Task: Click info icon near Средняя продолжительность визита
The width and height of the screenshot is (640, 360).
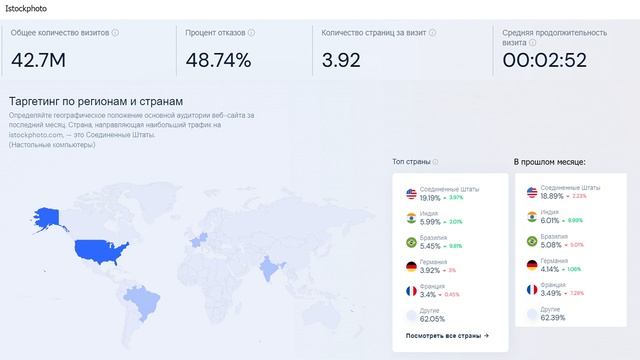Action: coord(533,42)
